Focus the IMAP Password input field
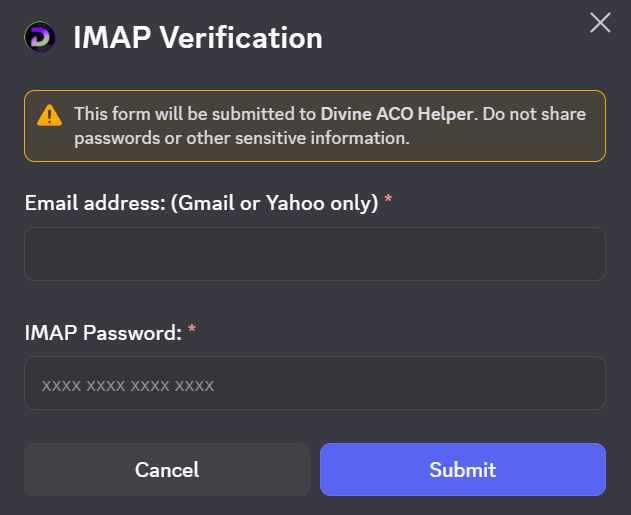The height and width of the screenshot is (515, 631). tap(314, 383)
